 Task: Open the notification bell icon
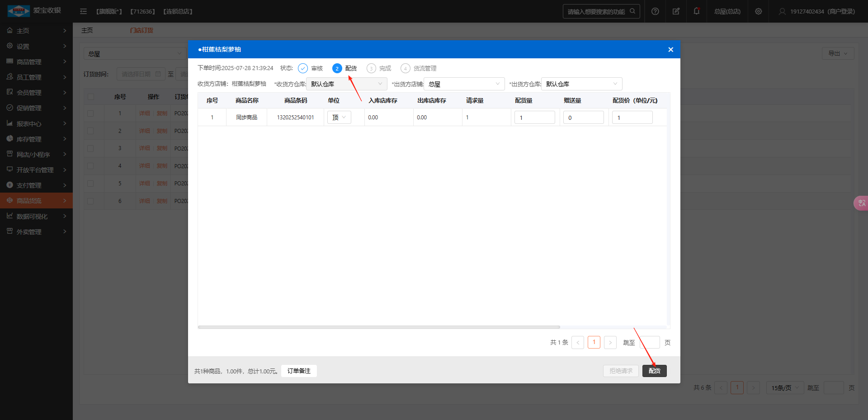click(697, 11)
